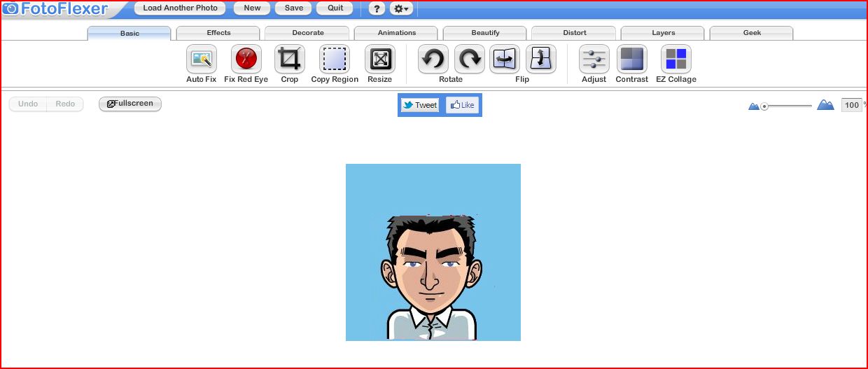Flip the image vertically

pyautogui.click(x=541, y=60)
